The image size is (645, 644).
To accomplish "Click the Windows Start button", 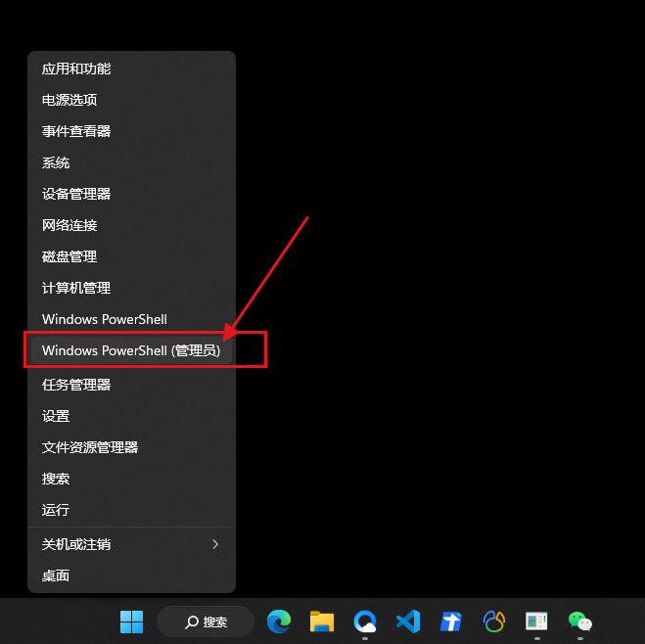I will [131, 621].
